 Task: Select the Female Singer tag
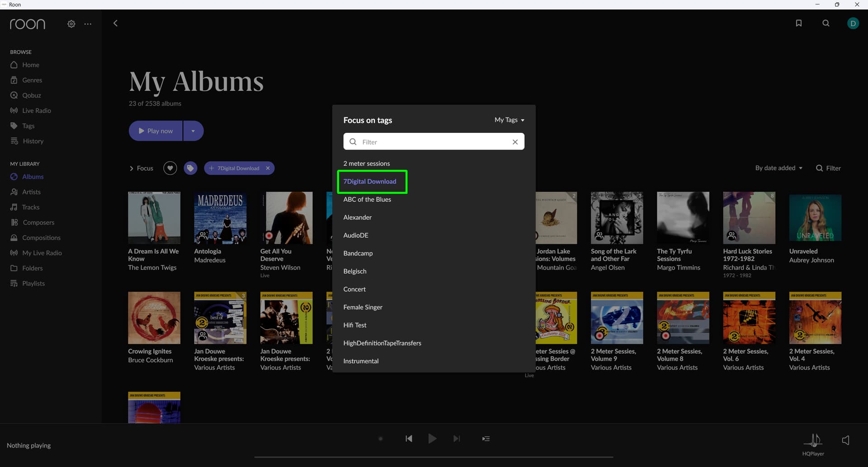click(363, 307)
